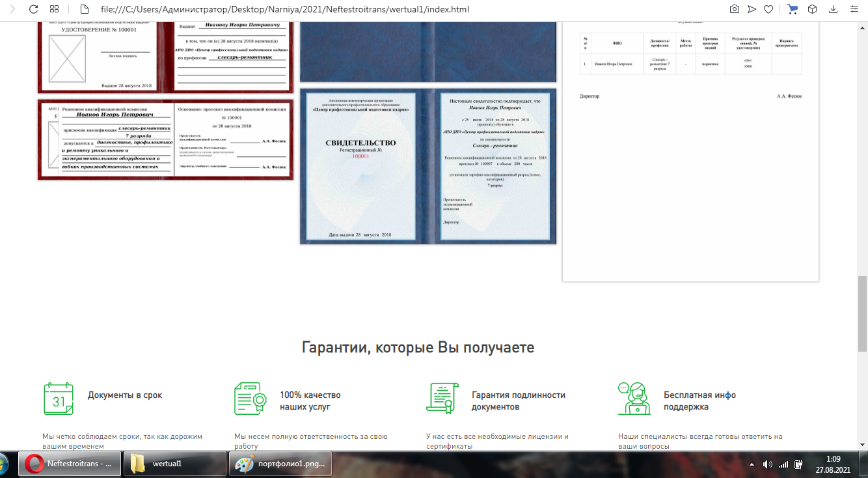This screenshot has height=478, width=868.
Task: Reload the page with the refresh icon
Action: pos(33,9)
